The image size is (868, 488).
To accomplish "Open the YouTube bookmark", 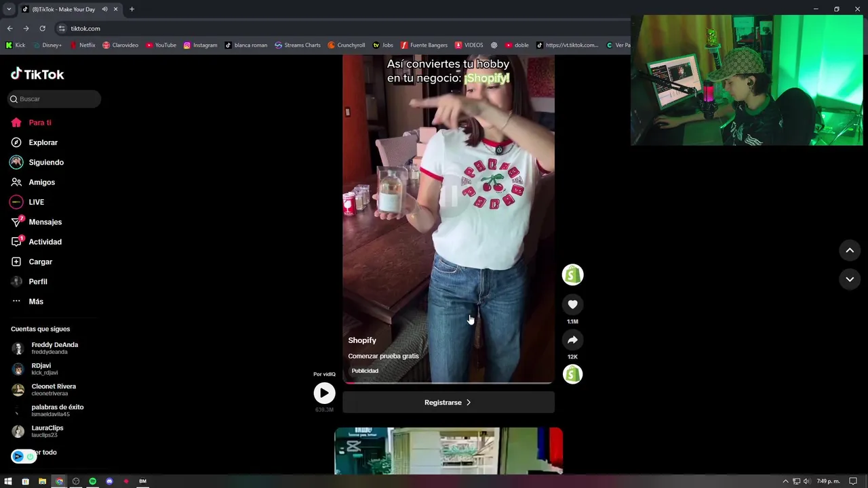I will 161,45.
